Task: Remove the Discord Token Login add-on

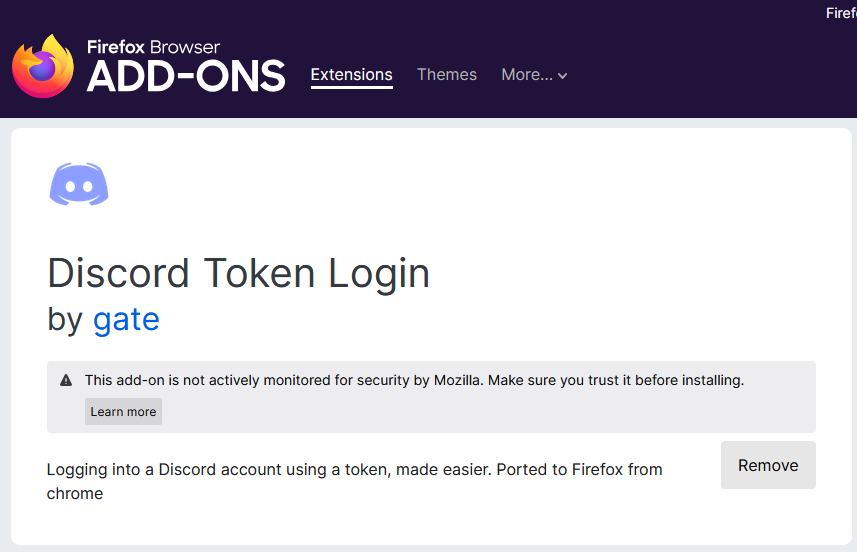Action: coord(768,465)
